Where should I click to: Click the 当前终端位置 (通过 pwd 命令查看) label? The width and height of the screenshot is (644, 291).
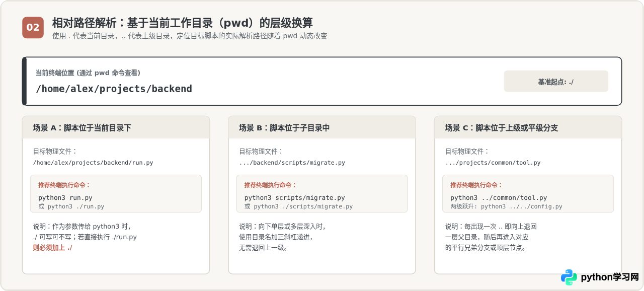[88, 73]
